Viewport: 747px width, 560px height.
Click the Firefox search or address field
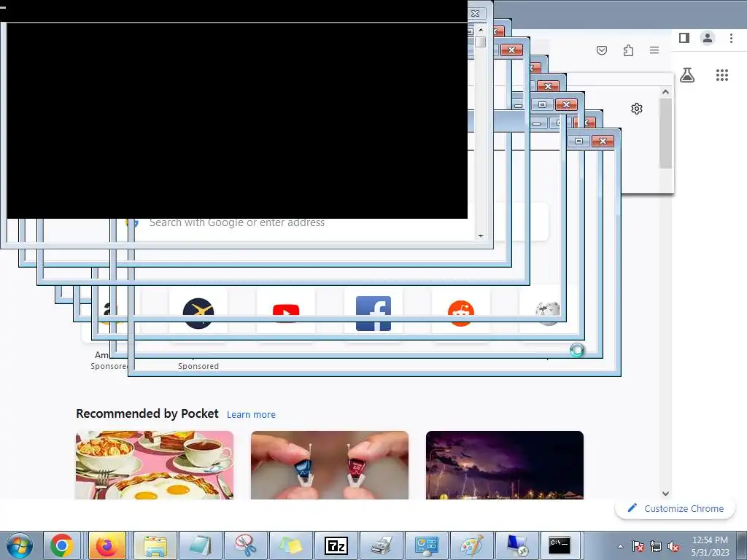pyautogui.click(x=338, y=222)
